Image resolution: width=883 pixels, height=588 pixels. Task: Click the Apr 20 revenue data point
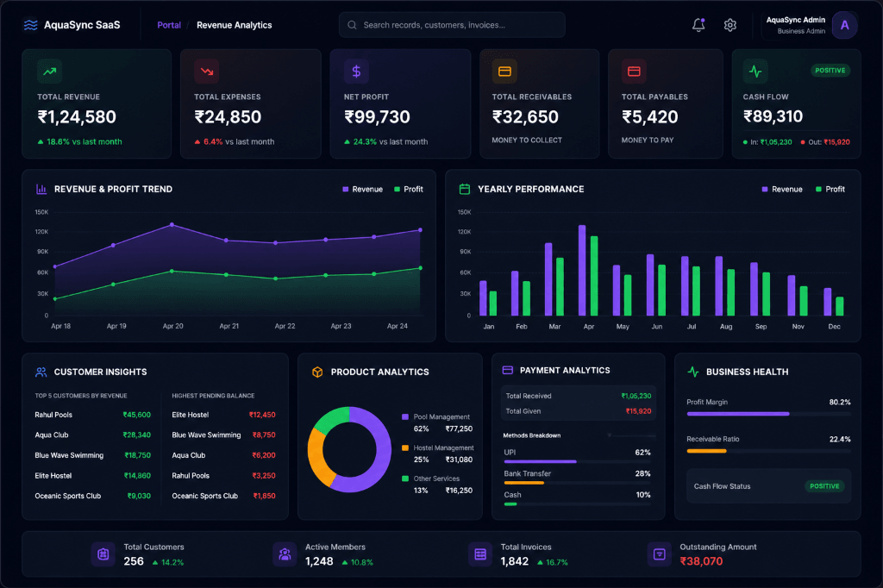(172, 225)
